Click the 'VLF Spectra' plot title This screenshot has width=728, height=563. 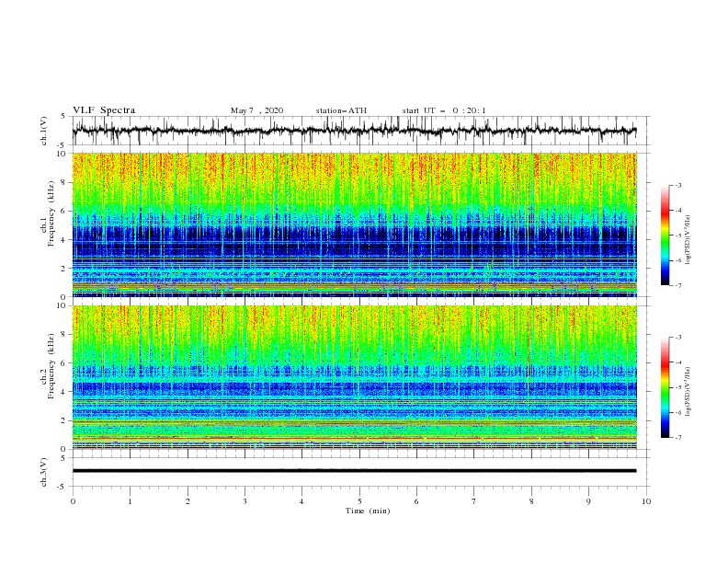click(104, 110)
